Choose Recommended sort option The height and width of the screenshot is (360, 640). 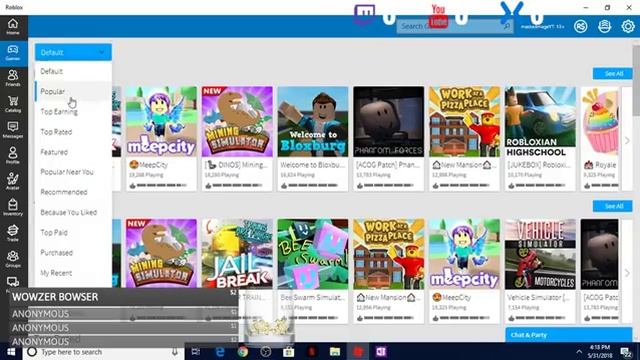pos(73,192)
